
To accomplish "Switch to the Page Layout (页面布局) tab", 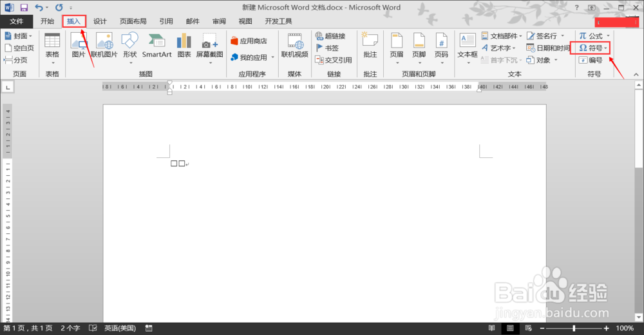I will (x=133, y=21).
